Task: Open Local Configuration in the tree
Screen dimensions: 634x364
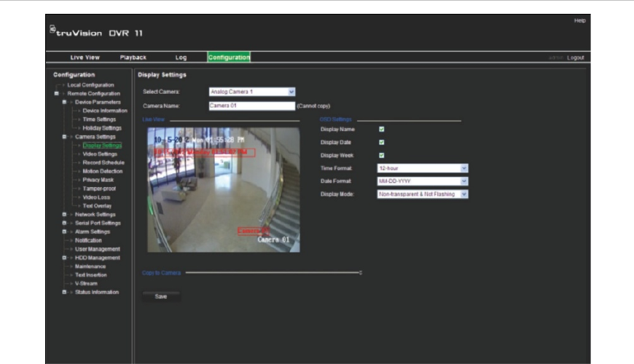Action: pyautogui.click(x=90, y=85)
